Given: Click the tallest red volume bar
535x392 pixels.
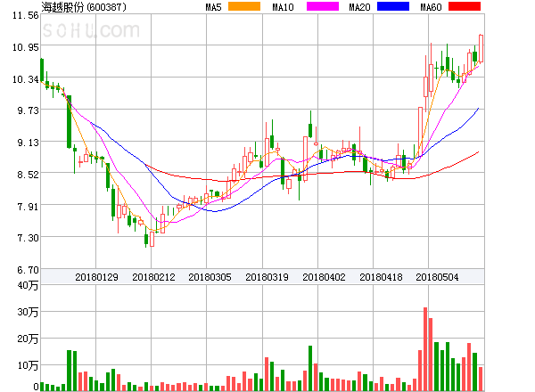Looking at the screenshot, I should 425,349.
